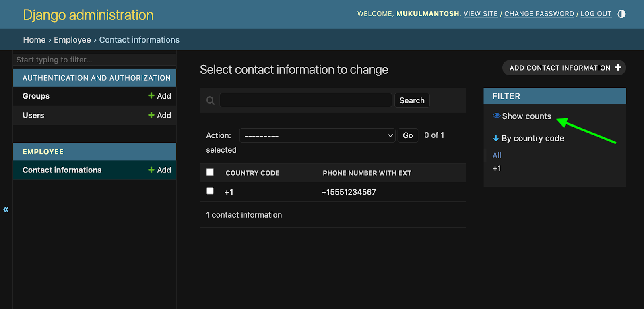Collapse the By country code filter section

tap(496, 138)
